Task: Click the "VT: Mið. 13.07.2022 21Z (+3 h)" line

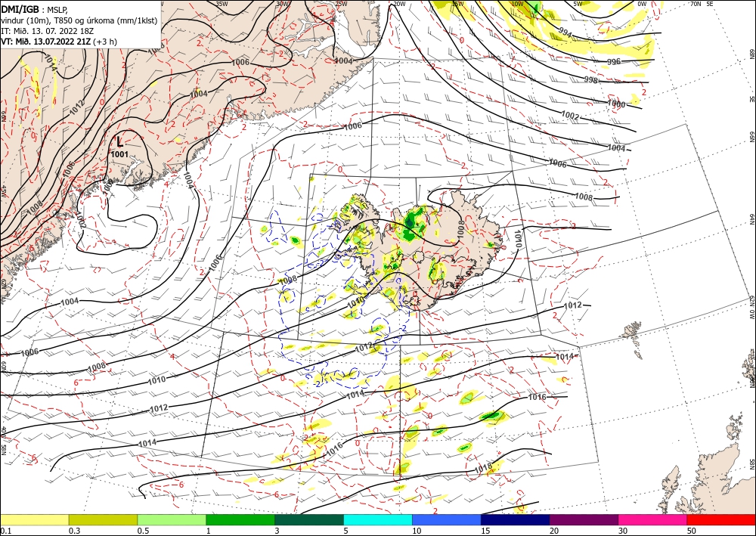Action: pos(59,42)
